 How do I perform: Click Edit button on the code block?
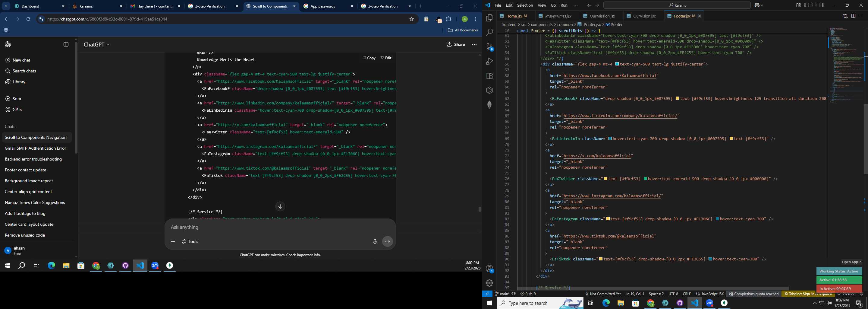(x=386, y=58)
